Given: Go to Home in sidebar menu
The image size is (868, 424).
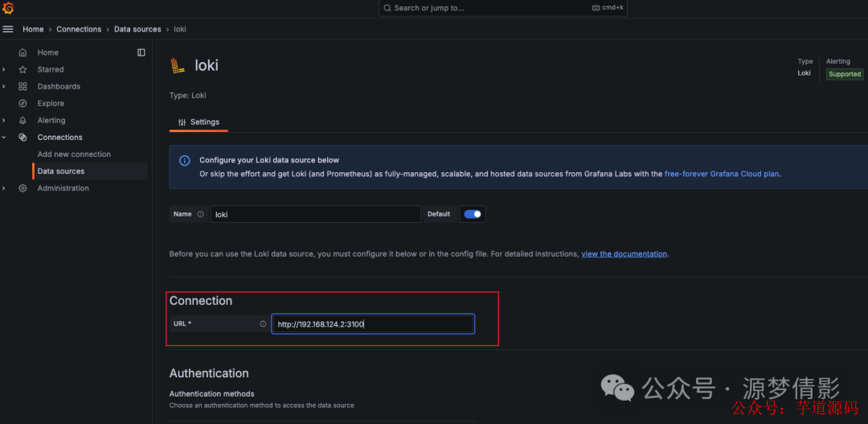Looking at the screenshot, I should click(47, 52).
